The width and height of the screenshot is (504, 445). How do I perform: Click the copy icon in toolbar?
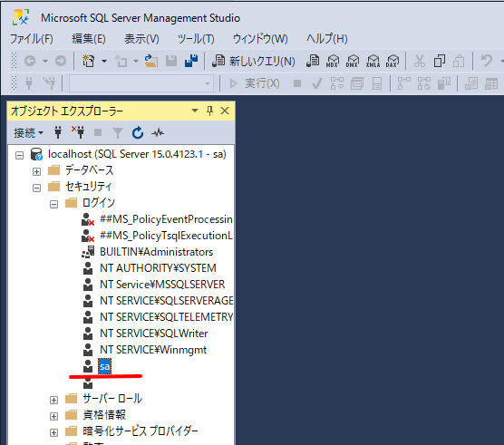coord(439,61)
